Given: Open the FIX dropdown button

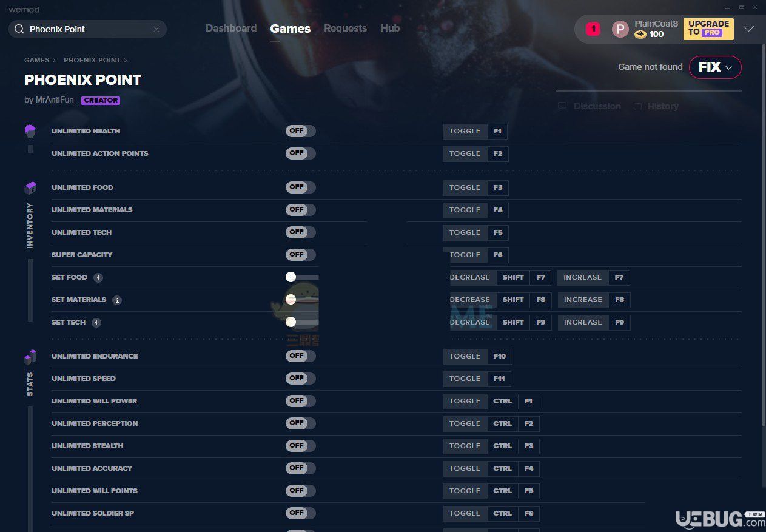Looking at the screenshot, I should pos(715,67).
